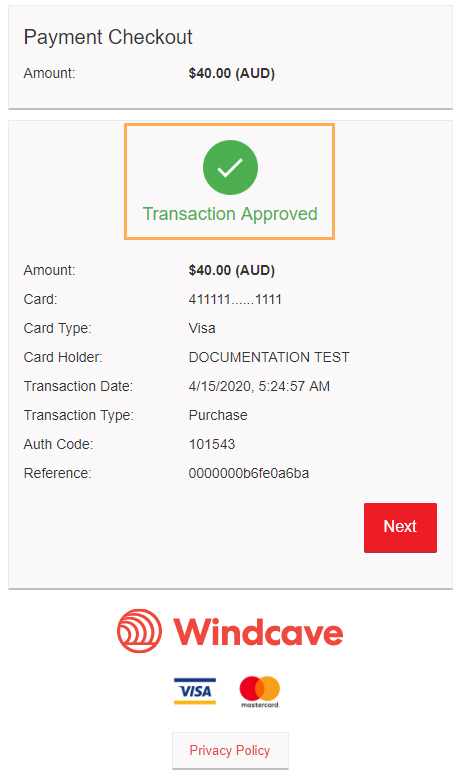Select the reference number 0000000b6fe0a6ba
The height and width of the screenshot is (776, 462).
pyautogui.click(x=249, y=473)
